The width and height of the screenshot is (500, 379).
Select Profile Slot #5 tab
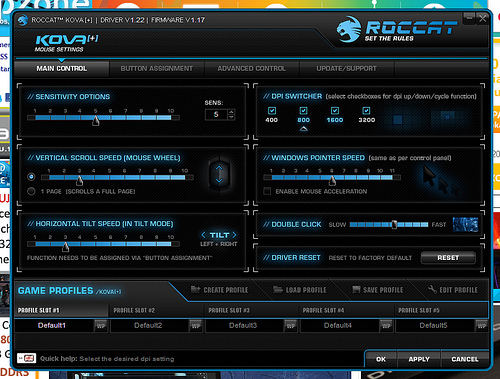coord(441,310)
